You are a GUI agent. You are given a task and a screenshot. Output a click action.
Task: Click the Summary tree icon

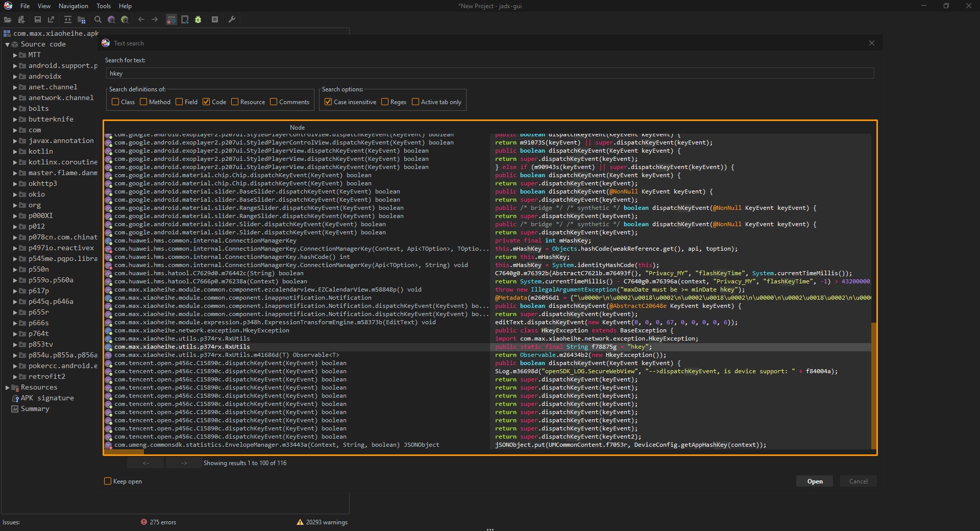click(15, 408)
